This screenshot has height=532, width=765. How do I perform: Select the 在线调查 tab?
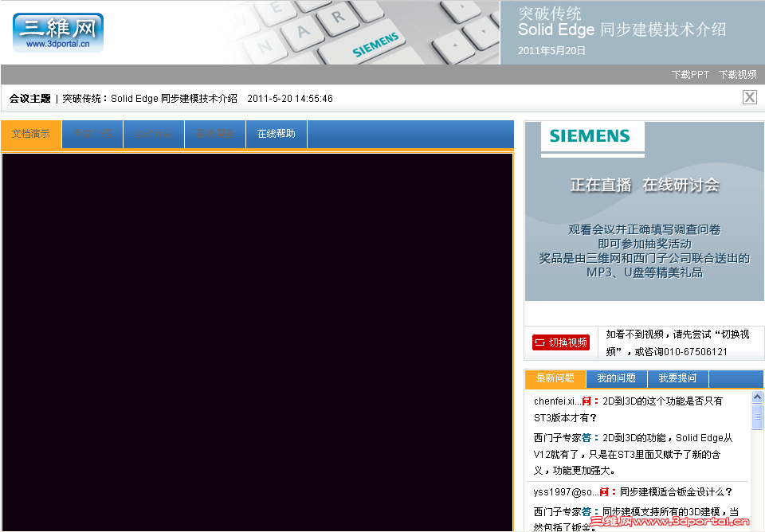click(214, 134)
